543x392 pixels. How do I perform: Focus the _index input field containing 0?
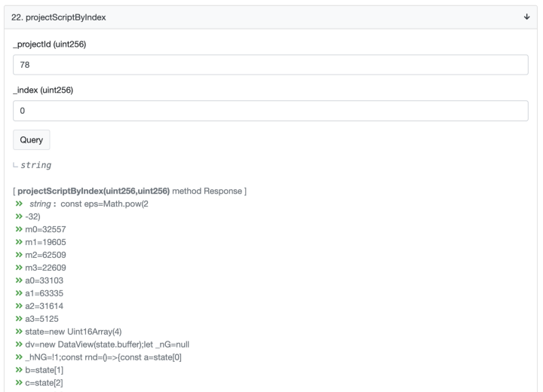pyautogui.click(x=271, y=111)
